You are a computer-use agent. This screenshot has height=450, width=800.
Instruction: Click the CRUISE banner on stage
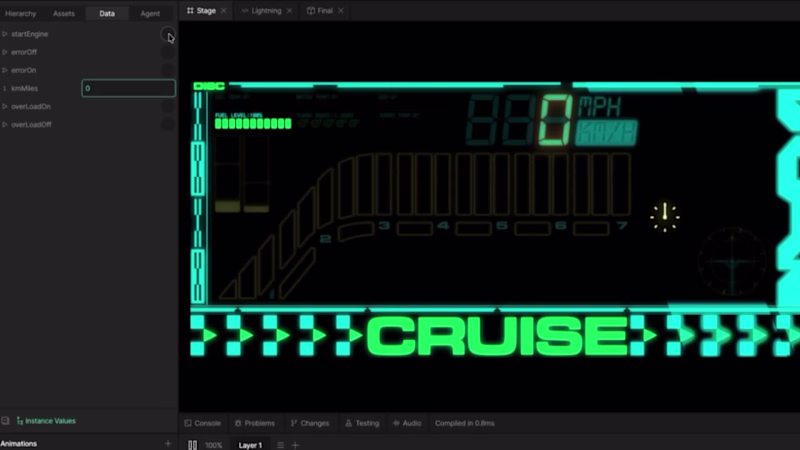pos(497,336)
